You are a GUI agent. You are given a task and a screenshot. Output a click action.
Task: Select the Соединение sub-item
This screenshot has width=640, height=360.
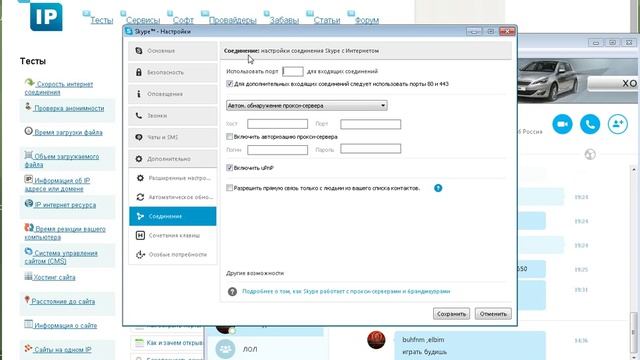(173, 216)
